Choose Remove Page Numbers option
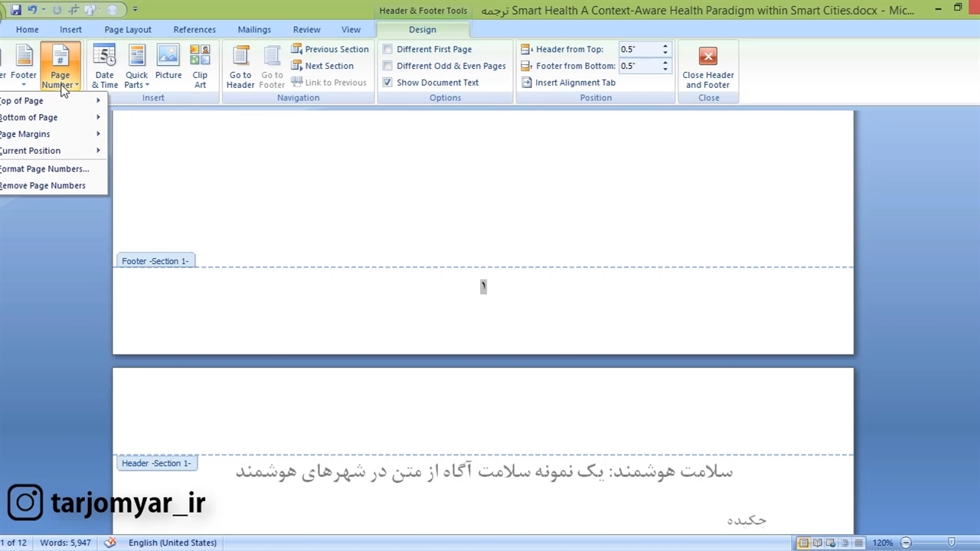 [x=44, y=186]
